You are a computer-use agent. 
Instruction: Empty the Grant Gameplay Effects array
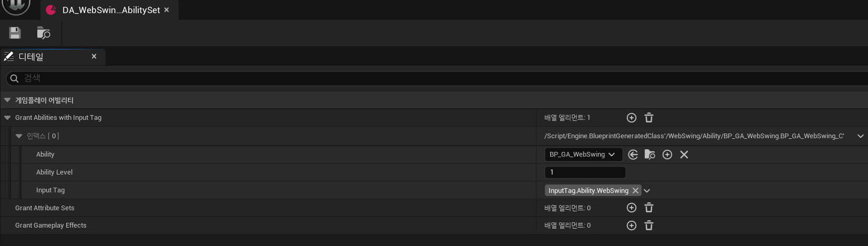(649, 225)
